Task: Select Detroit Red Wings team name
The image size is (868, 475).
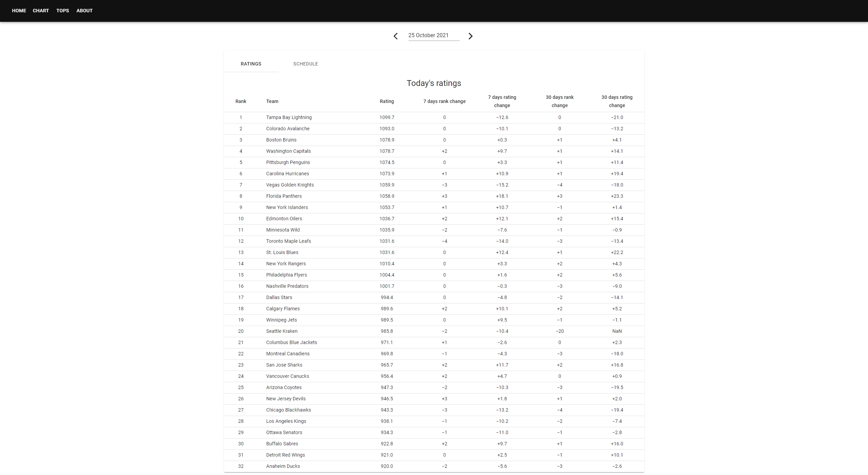Action: point(286,455)
